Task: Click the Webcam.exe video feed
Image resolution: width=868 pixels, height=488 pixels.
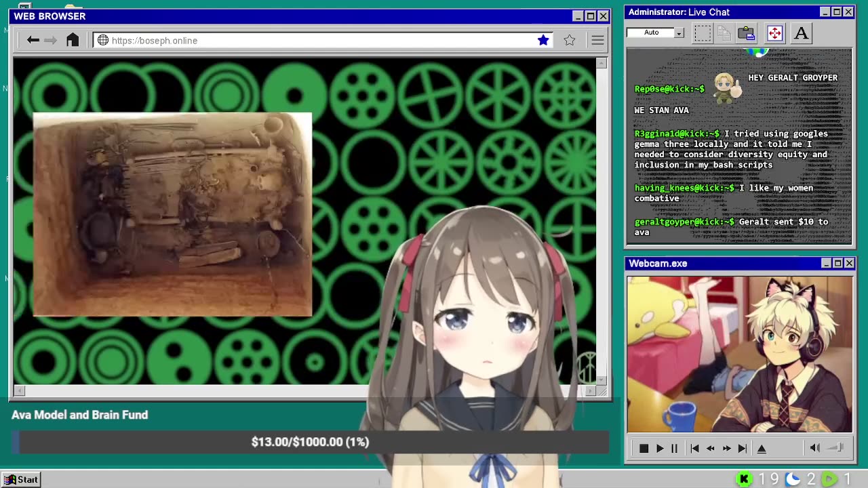Action: (739, 354)
